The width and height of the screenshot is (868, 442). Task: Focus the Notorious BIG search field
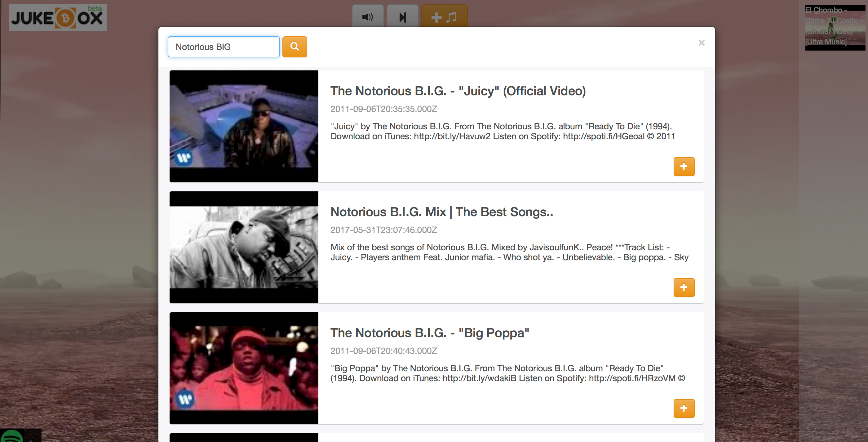click(224, 47)
